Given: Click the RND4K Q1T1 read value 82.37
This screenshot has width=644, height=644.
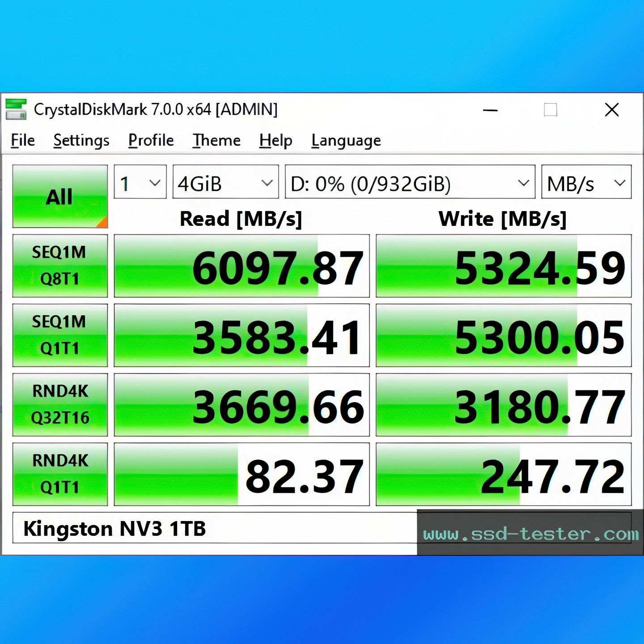Looking at the screenshot, I should coord(242,474).
